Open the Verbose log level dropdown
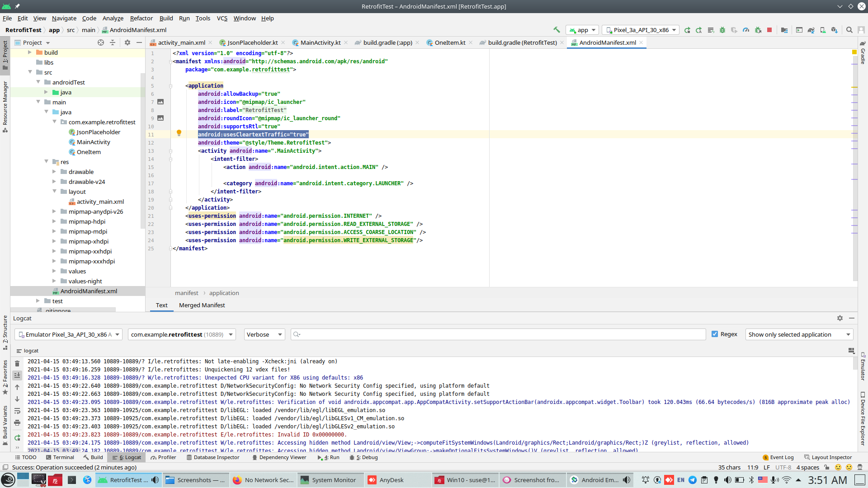Image resolution: width=868 pixels, height=488 pixels. [264, 334]
